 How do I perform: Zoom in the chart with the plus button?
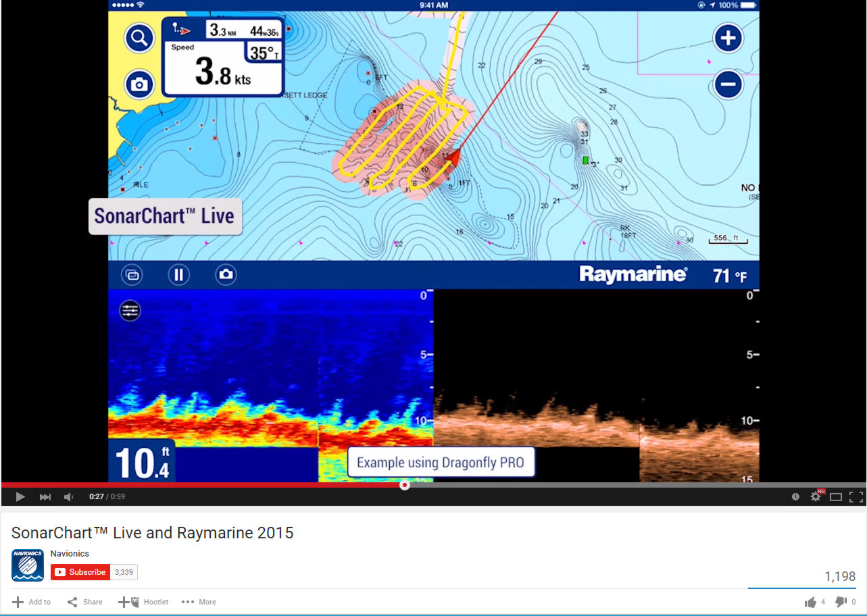pyautogui.click(x=728, y=38)
